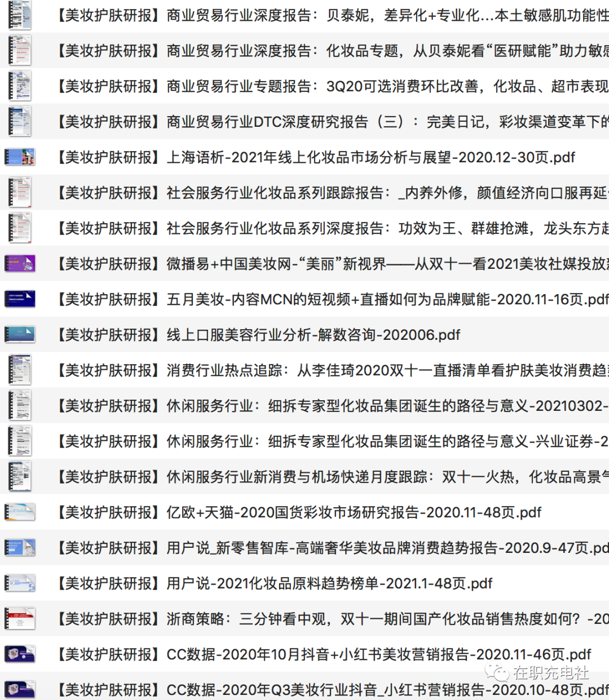Screen dimensions: 609x700
Task: Click the purple thumbnail icon of 微播易 file
Action: coord(20,264)
